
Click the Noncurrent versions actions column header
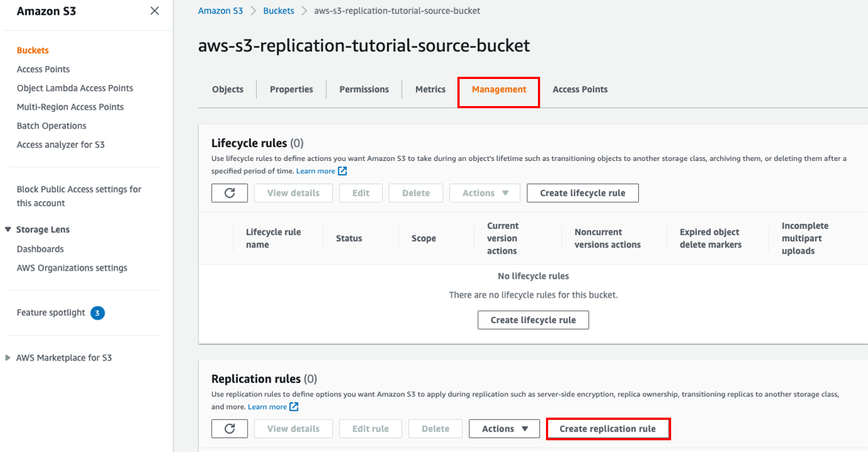pos(607,238)
